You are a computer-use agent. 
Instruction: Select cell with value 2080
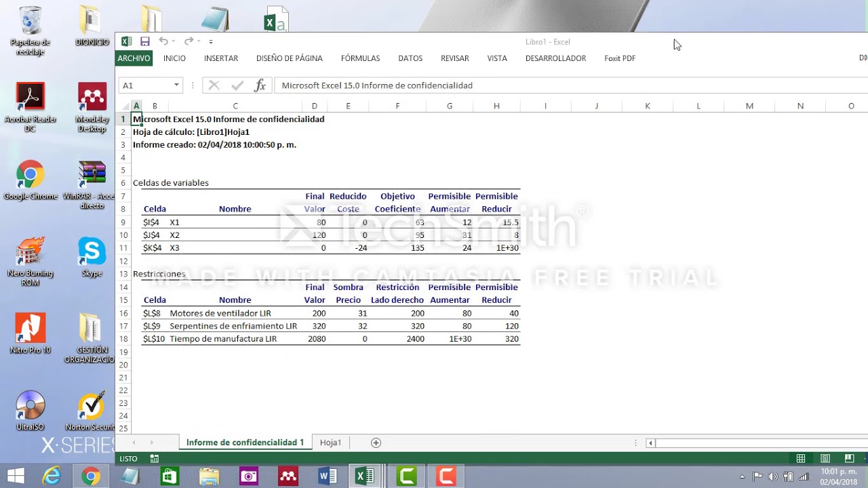point(315,339)
